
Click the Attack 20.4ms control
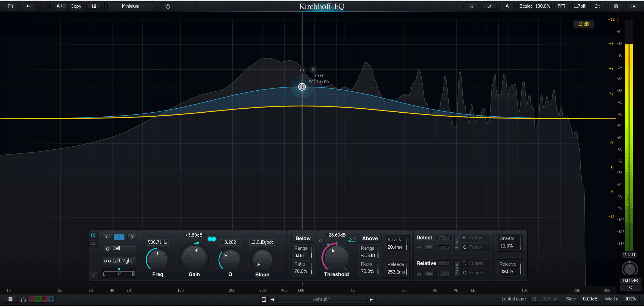[x=397, y=244]
